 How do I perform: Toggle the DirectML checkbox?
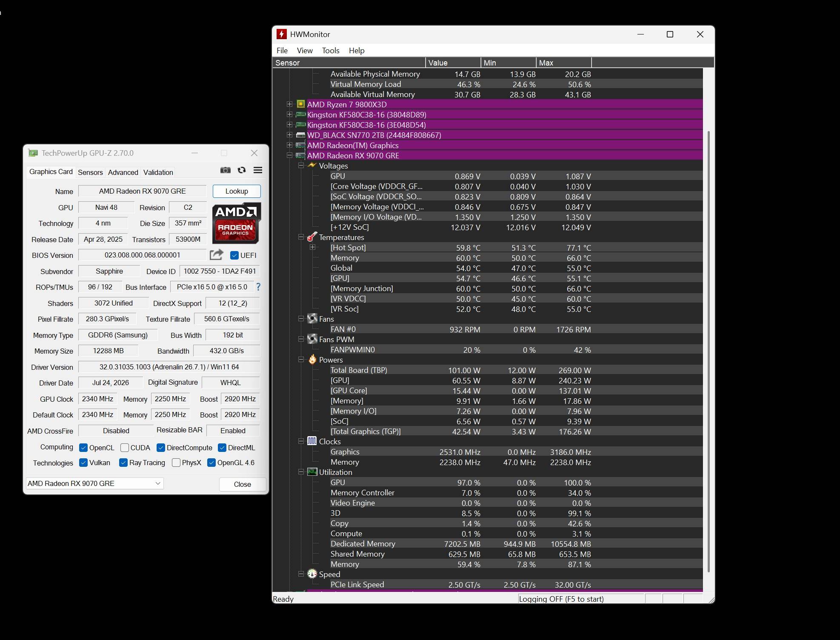tap(222, 448)
